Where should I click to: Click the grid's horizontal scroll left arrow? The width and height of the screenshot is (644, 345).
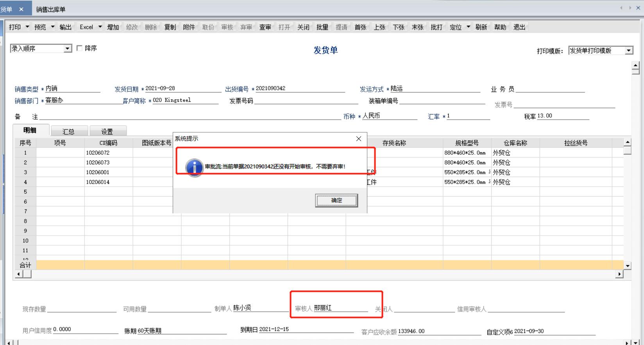click(x=18, y=274)
